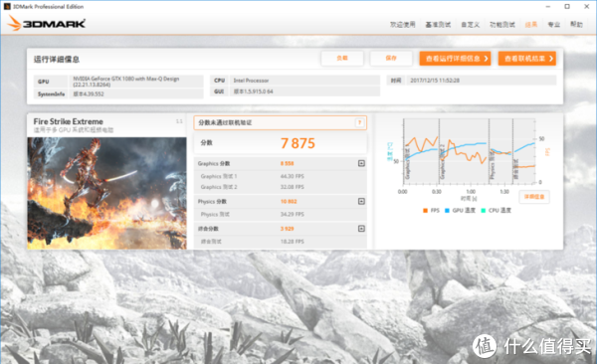The height and width of the screenshot is (364, 597).
Task: Click the Fire Strike Extreme thumbnail image
Action: (106, 193)
